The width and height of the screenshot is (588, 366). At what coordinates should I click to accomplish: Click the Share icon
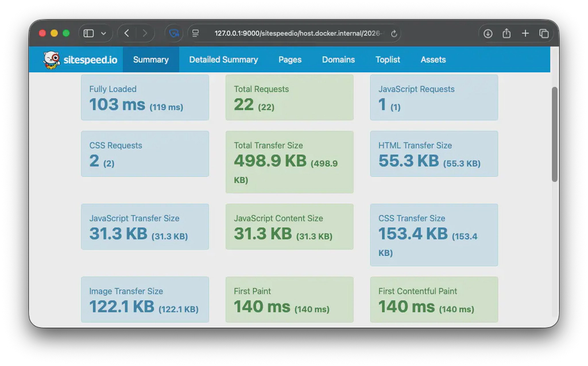[506, 33]
